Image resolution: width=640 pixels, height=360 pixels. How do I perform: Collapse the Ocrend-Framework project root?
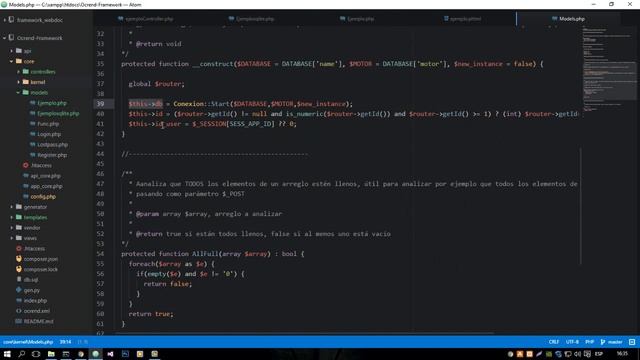(4, 38)
